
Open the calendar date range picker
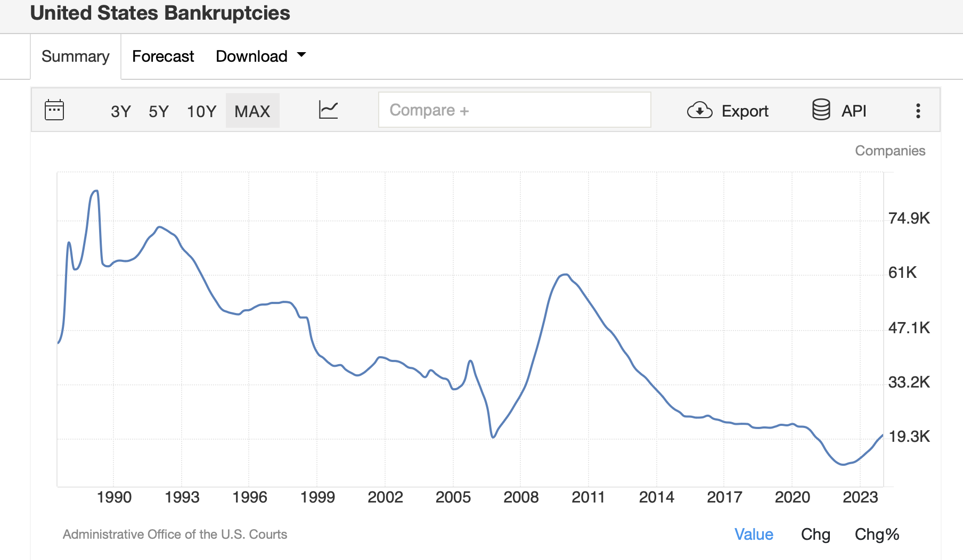click(x=54, y=110)
